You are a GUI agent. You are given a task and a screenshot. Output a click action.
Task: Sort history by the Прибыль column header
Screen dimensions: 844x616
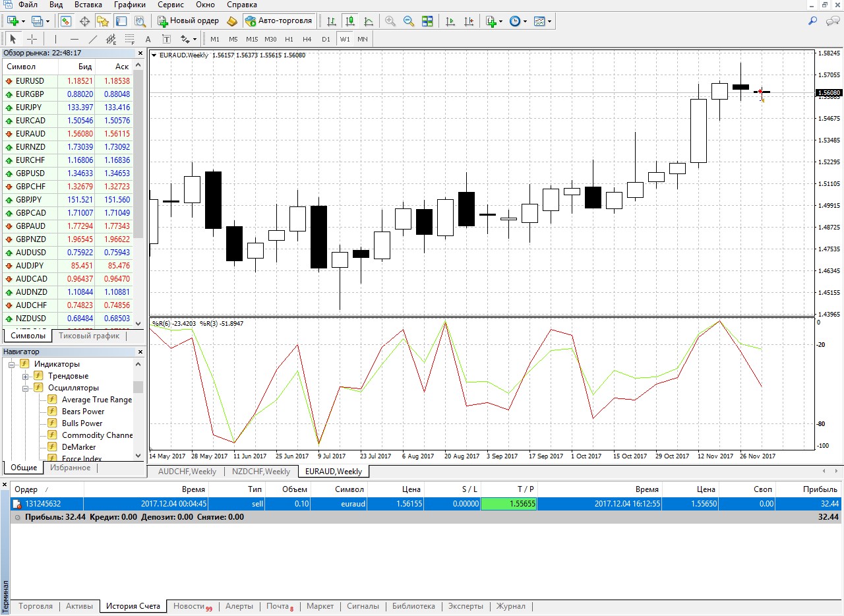coord(810,489)
